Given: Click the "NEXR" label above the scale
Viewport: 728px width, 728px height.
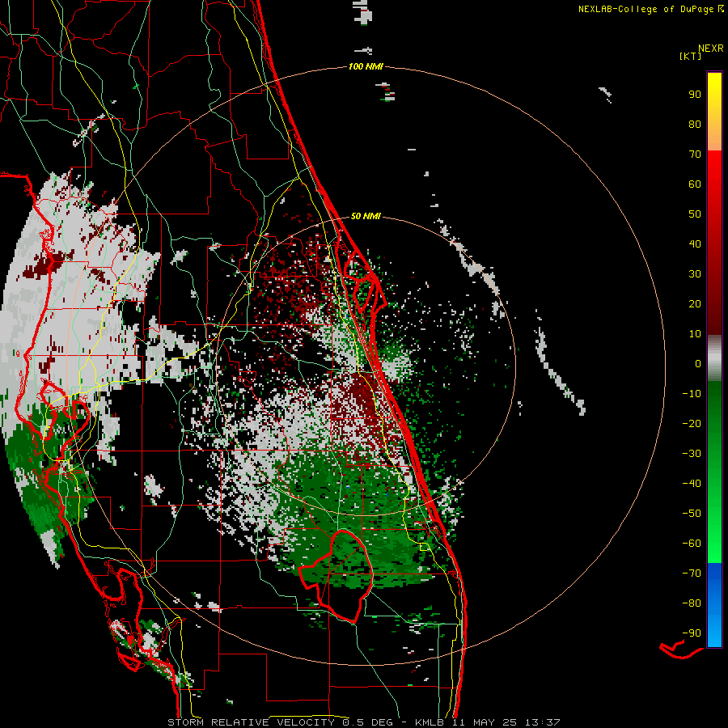Looking at the screenshot, I should click(x=711, y=49).
